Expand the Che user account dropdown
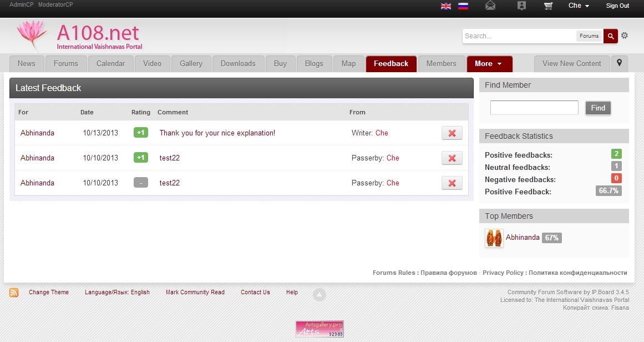This screenshot has width=644, height=342. point(579,6)
